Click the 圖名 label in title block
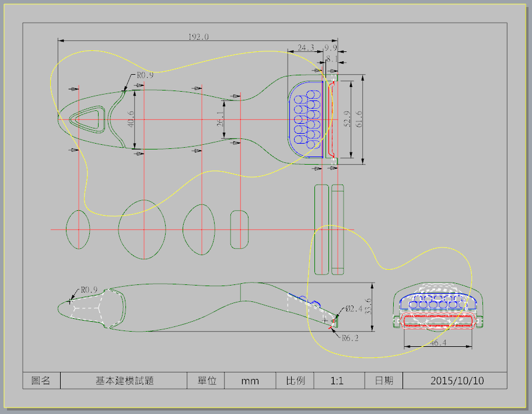Screen dimensions: 532x414 (x=41, y=381)
